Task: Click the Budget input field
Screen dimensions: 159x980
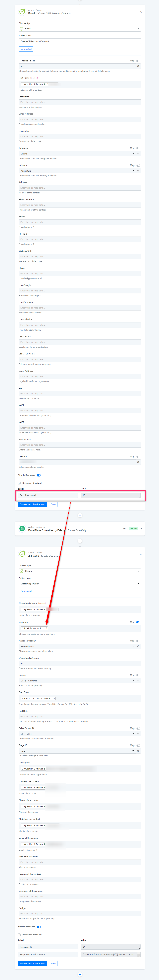Action: (x=80, y=913)
